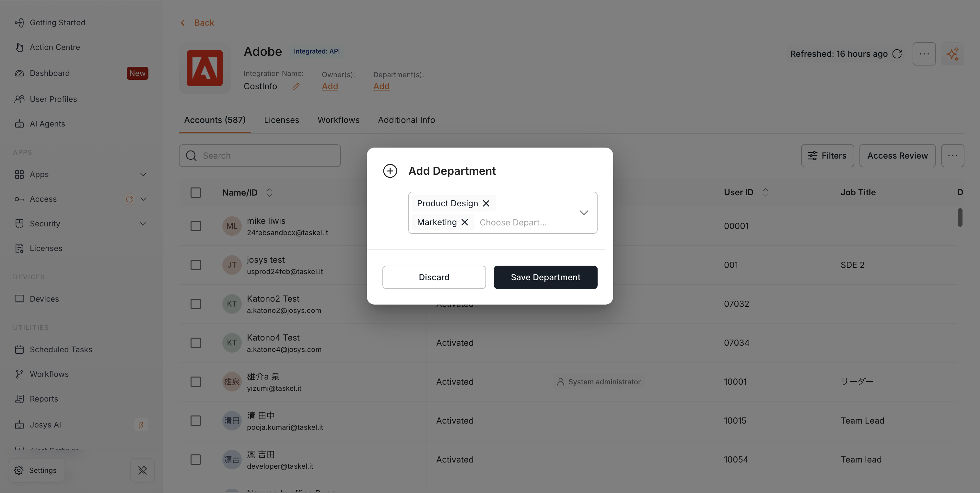Select the developer@taskel.it row checkbox
This screenshot has width=980, height=493.
(x=195, y=460)
